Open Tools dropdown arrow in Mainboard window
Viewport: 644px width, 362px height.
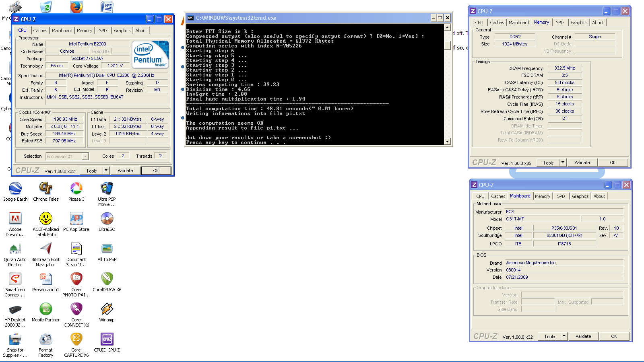coord(564,336)
